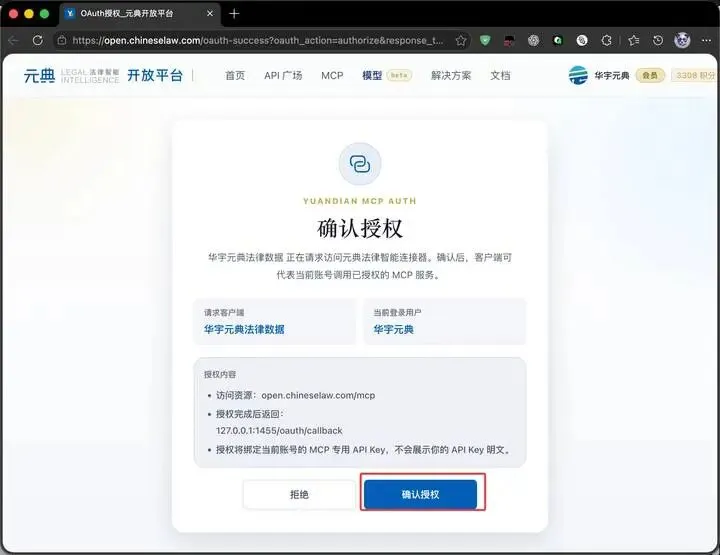Open the 文档 navigation item
Image resolution: width=720 pixels, height=555 pixels.
coord(500,75)
